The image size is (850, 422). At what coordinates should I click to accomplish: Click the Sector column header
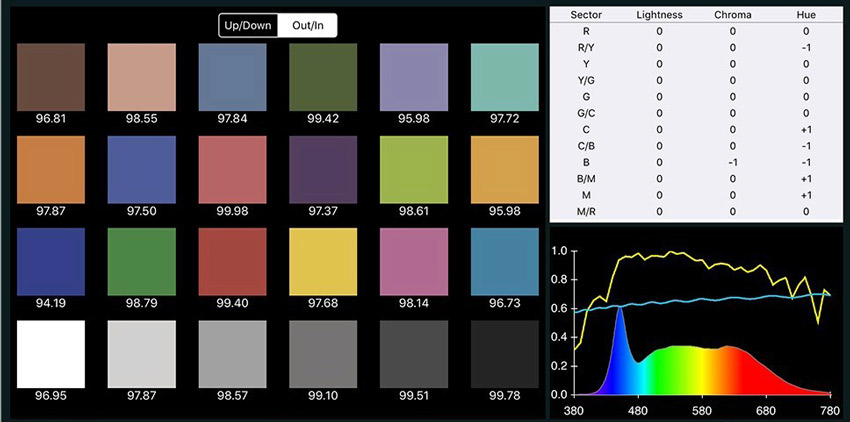(583, 14)
